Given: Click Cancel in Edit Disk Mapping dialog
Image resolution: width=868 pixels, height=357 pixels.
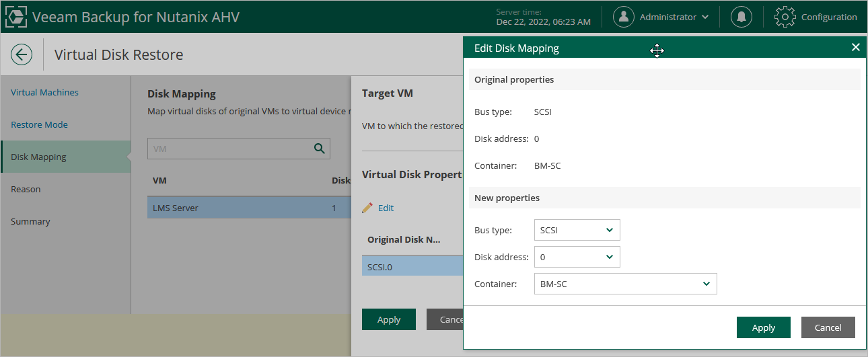Looking at the screenshot, I should (828, 327).
